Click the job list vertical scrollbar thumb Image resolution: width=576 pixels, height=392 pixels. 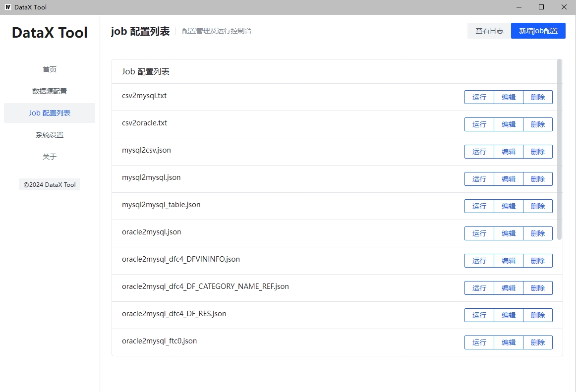(560, 150)
